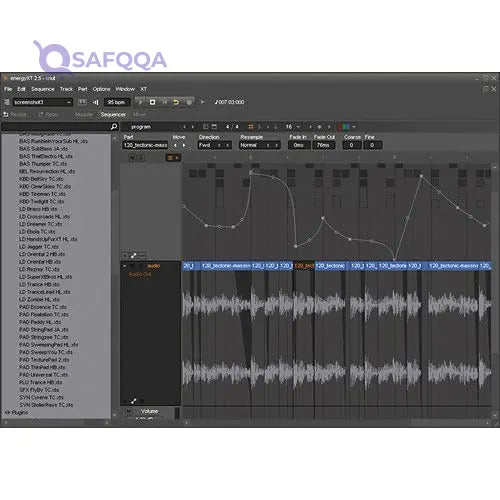Click the Part name field 120_tectonic-mass
This screenshot has width=500, height=500.
[145, 145]
